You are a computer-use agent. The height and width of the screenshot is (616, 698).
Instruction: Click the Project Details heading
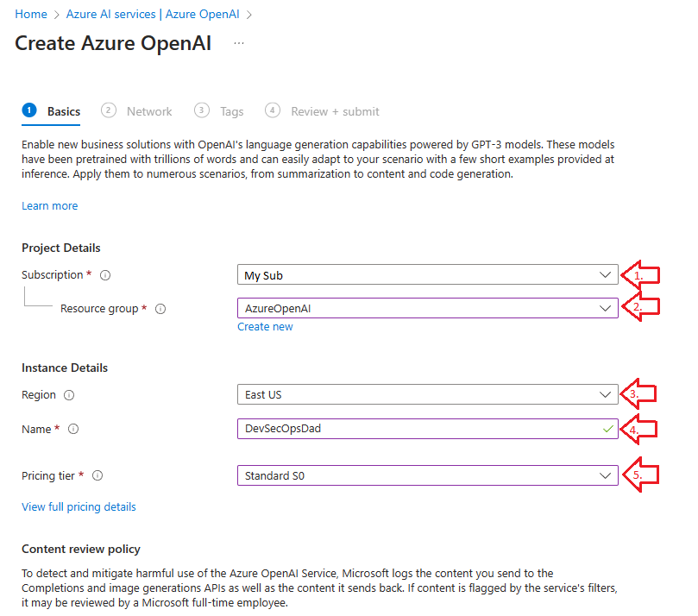61,248
